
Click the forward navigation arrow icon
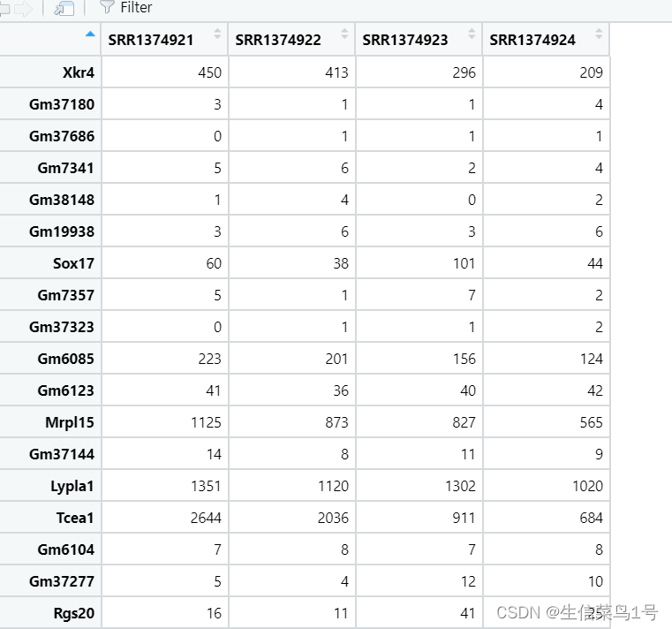24,9
